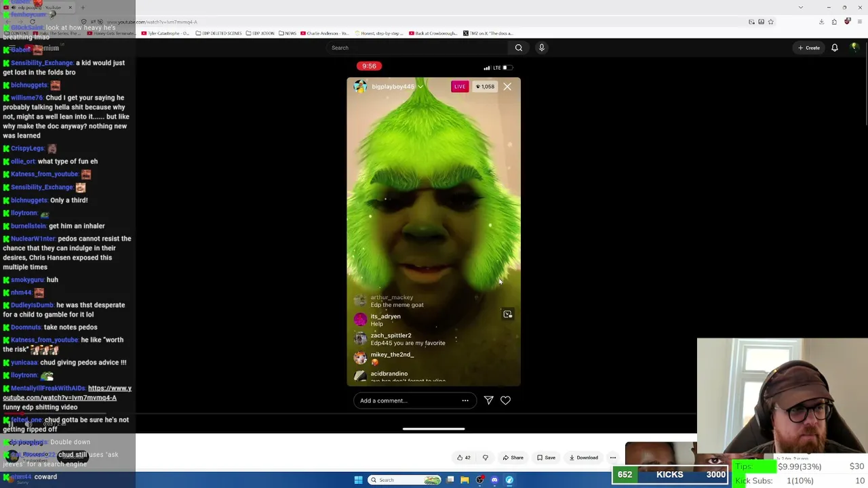This screenshot has width=868, height=488.
Task: Click the pink LIVE badge
Action: (460, 87)
